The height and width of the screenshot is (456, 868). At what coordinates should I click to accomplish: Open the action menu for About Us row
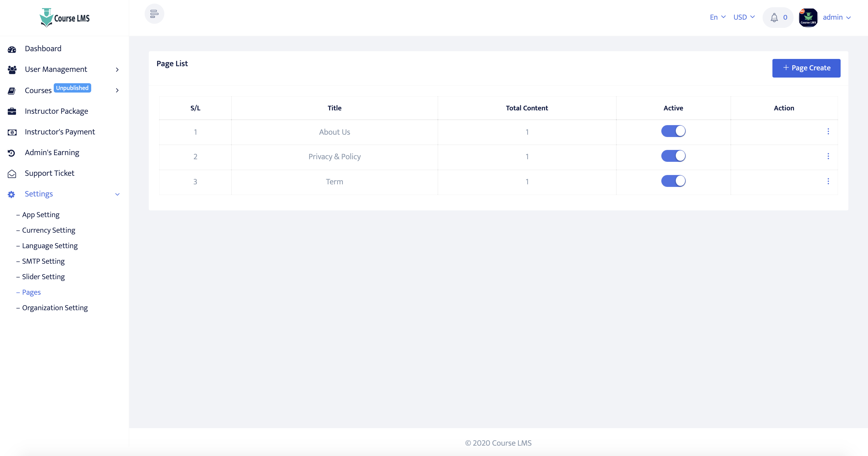pos(828,132)
